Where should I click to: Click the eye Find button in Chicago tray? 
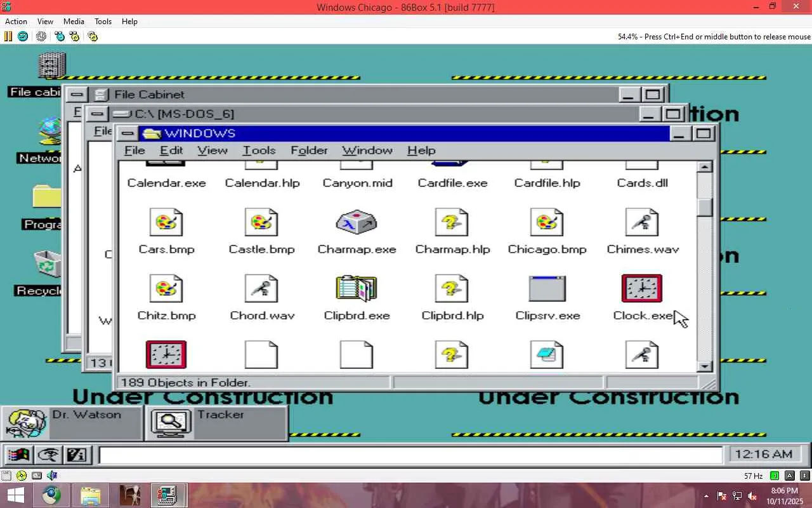48,455
